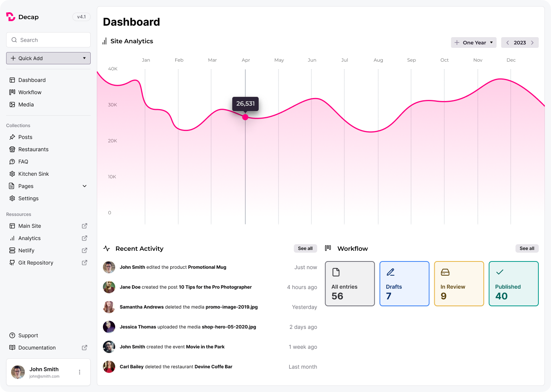
Task: Click the search magnifier icon
Action: (x=14, y=40)
